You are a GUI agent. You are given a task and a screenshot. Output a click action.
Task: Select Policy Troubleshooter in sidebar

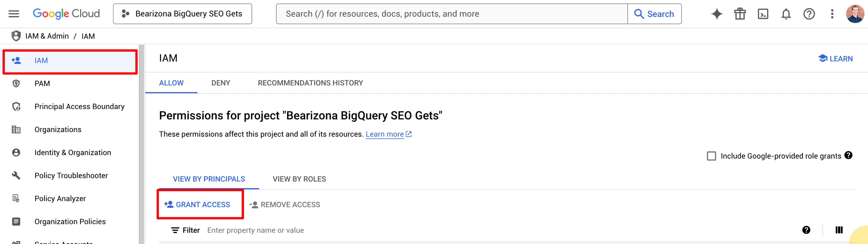point(71,175)
